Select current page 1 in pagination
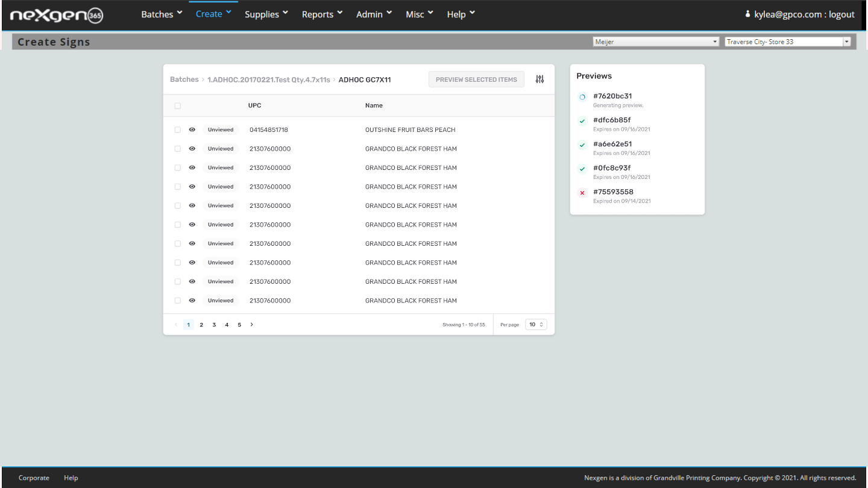Viewport: 868px width, 488px height. click(x=189, y=325)
